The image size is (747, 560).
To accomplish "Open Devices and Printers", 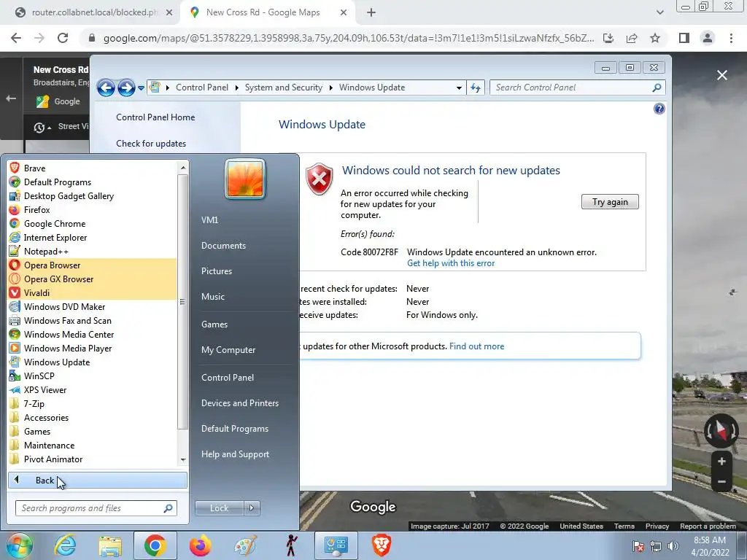I will point(239,403).
